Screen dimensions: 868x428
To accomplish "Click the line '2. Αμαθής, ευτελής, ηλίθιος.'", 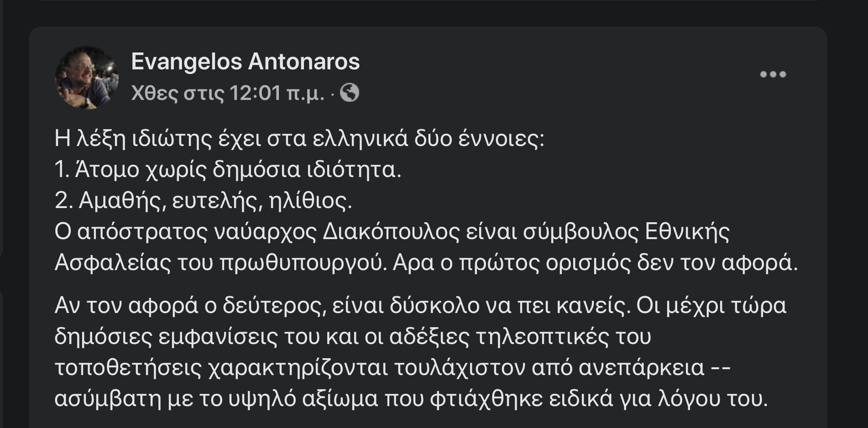I will pos(204,201).
